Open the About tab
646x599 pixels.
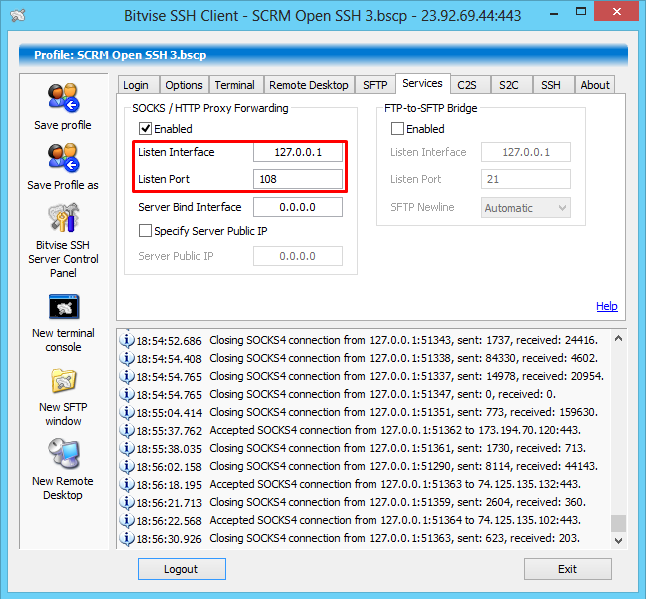[595, 85]
